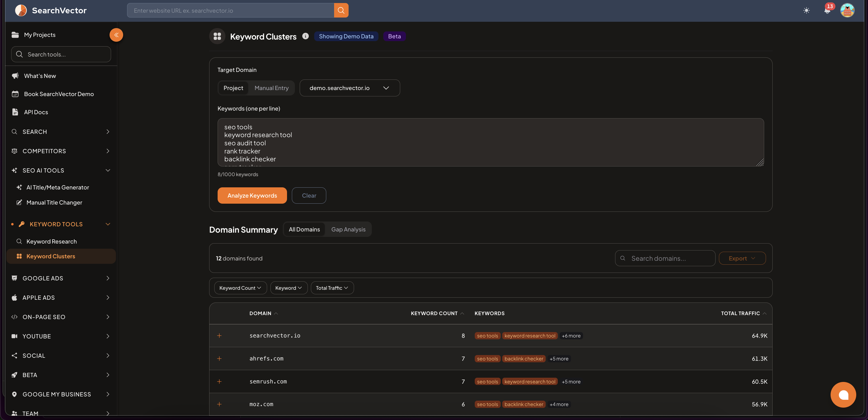Click the My Projects folder icon
868x420 pixels.
coord(15,35)
